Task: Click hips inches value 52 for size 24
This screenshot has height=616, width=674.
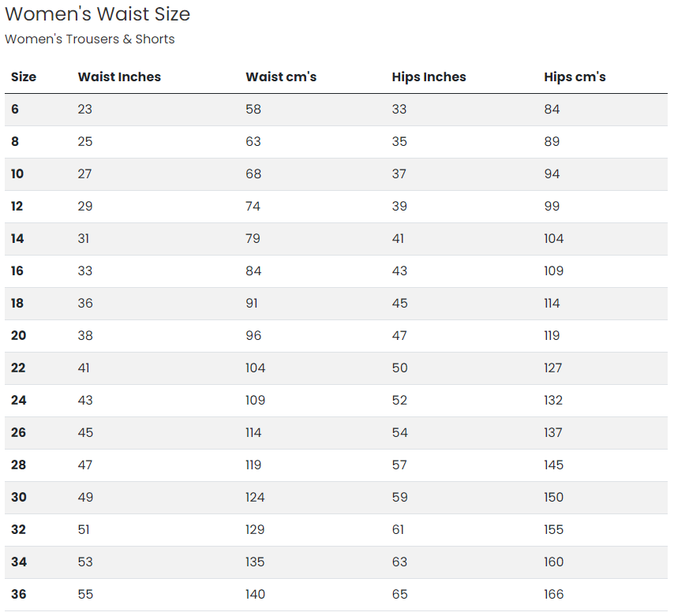Action: coord(399,401)
